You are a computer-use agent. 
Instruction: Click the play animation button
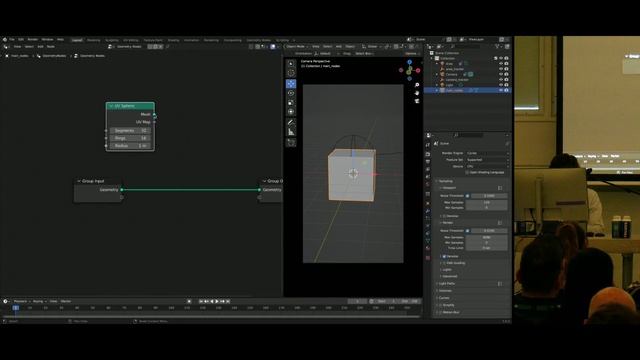point(217,301)
